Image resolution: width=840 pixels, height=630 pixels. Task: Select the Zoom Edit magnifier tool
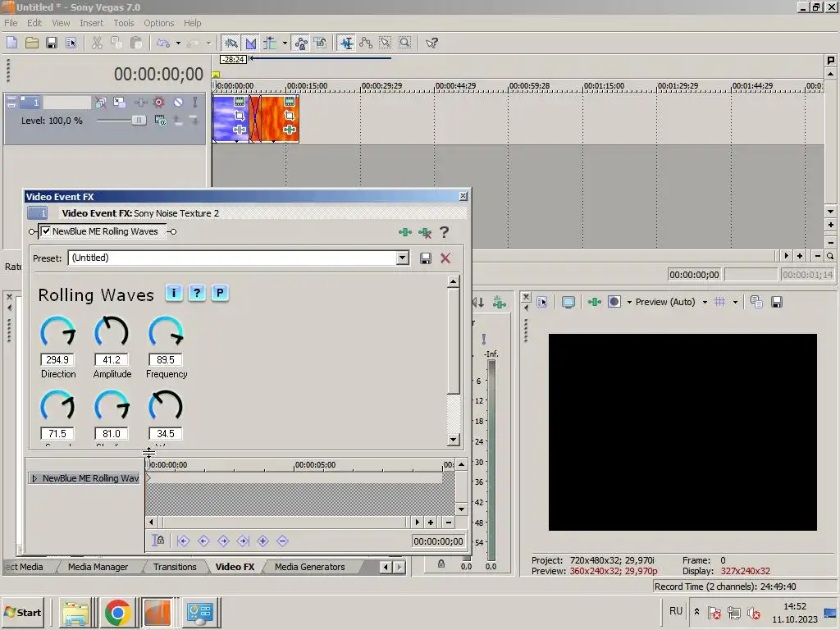coord(405,43)
